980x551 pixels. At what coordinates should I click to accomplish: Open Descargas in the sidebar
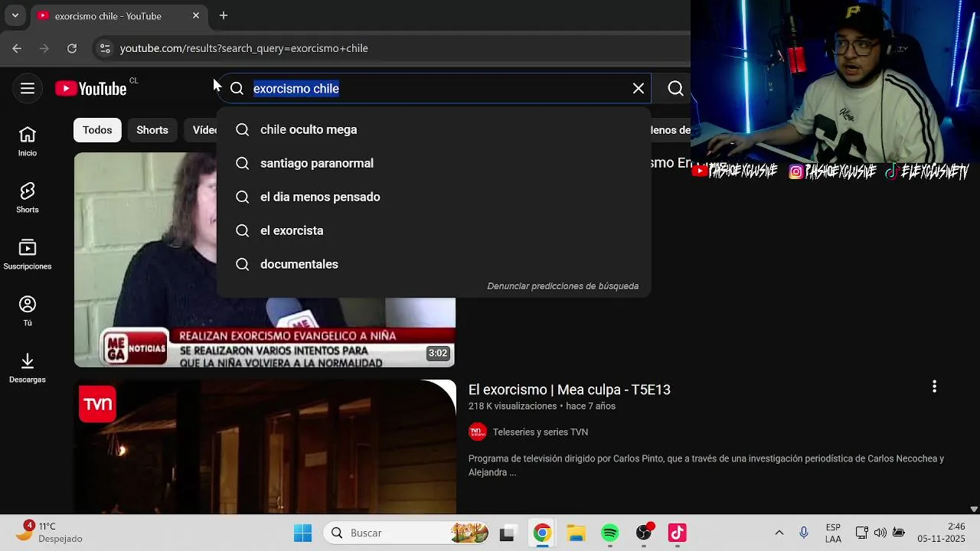[x=28, y=368]
